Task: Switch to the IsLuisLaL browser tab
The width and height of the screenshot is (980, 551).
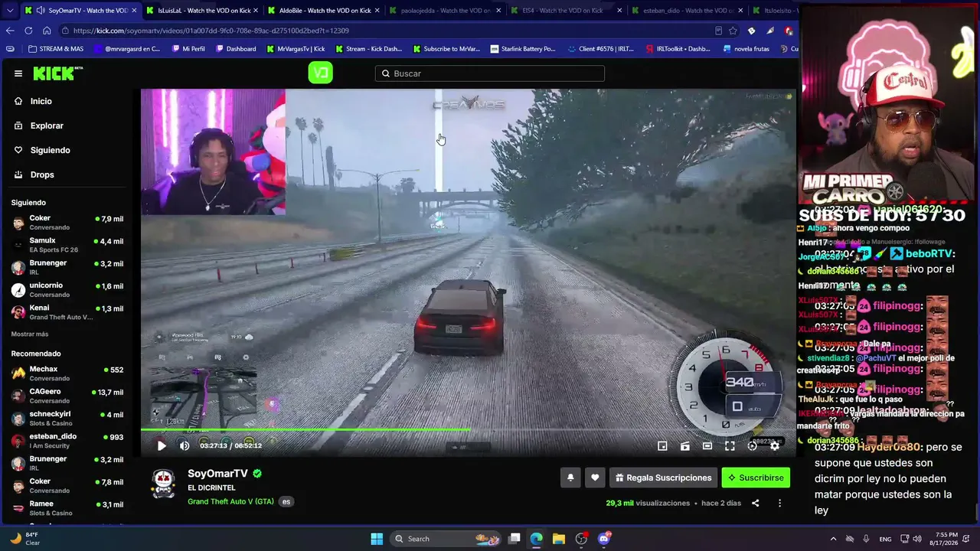Action: pyautogui.click(x=202, y=11)
